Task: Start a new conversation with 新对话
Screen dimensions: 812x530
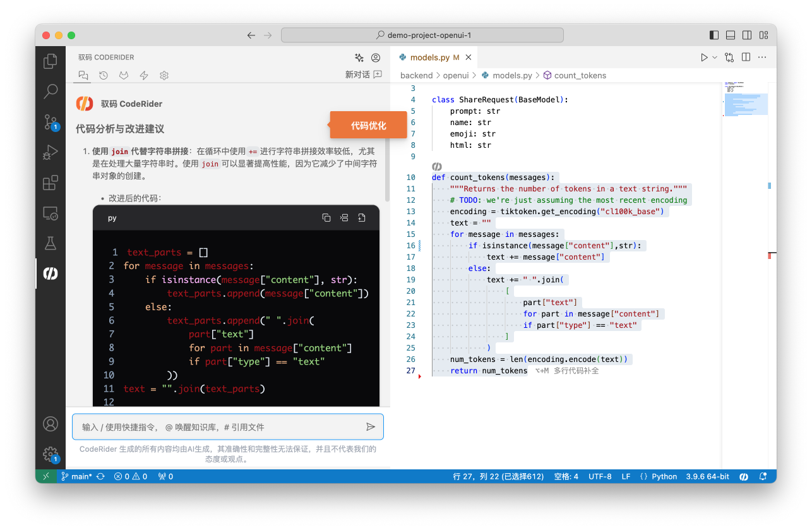Action: coord(363,75)
